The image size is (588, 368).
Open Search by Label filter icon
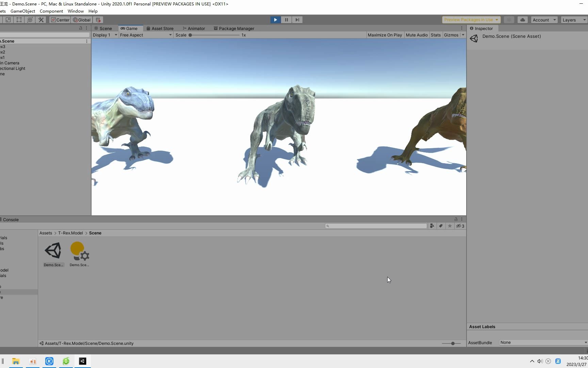coord(441,226)
